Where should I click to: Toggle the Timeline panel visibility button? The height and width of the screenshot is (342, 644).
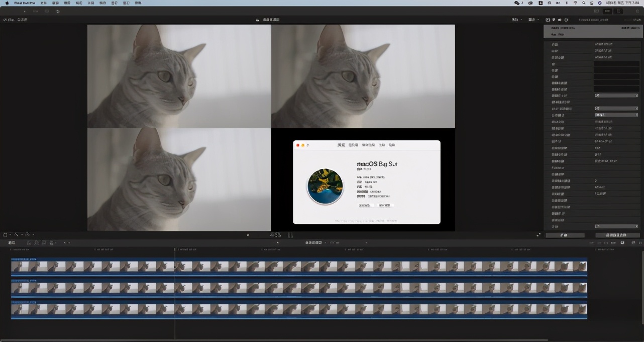tap(607, 11)
